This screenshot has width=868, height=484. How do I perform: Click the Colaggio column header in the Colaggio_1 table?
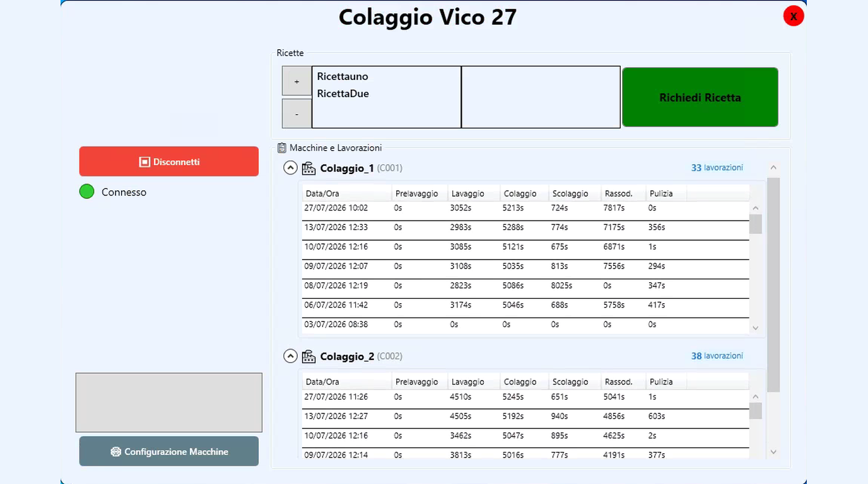(524, 193)
